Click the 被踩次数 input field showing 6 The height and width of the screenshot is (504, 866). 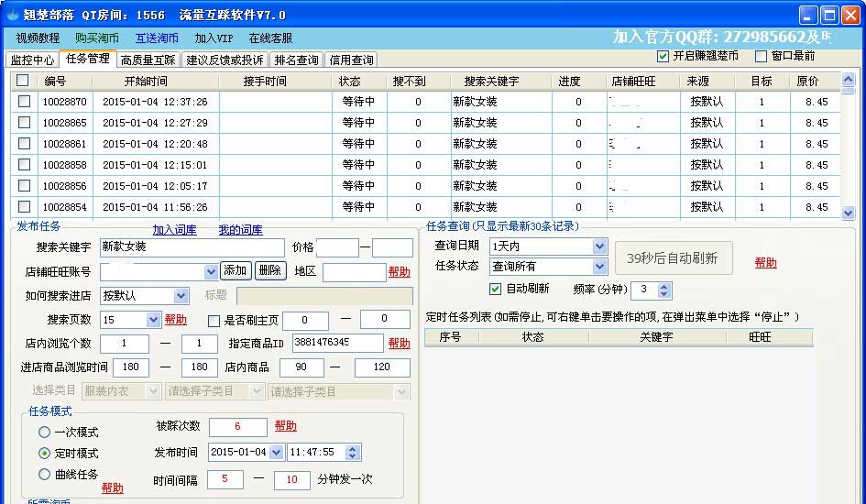point(237,427)
